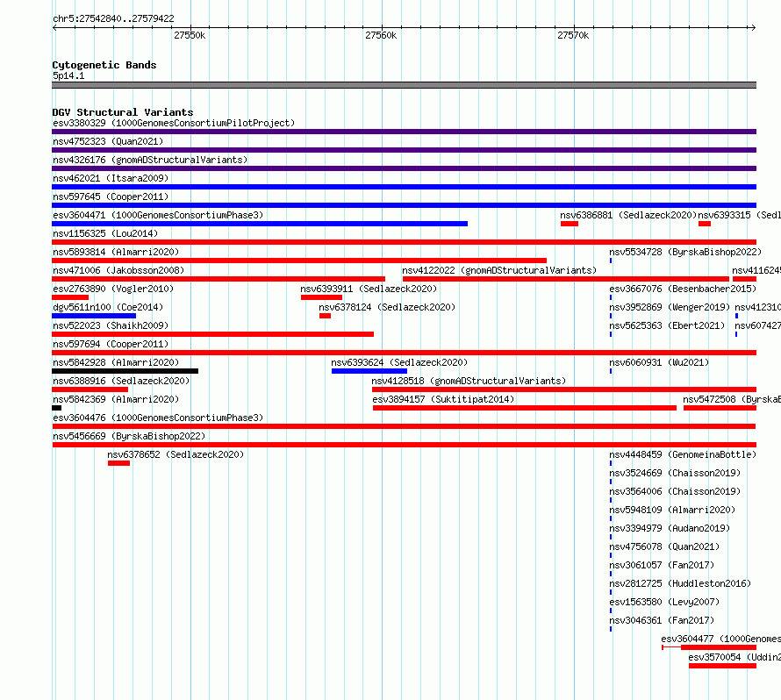Click the short red bar under esv2763890

coord(70,297)
